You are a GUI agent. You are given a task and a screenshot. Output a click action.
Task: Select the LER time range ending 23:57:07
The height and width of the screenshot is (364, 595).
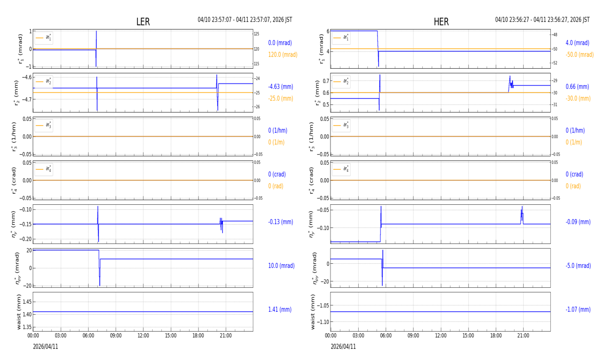point(245,20)
